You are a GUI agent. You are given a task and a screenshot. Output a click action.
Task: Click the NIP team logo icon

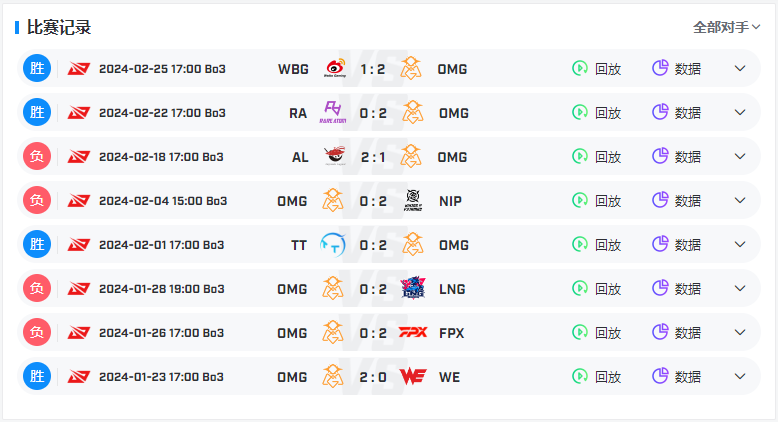coord(413,200)
